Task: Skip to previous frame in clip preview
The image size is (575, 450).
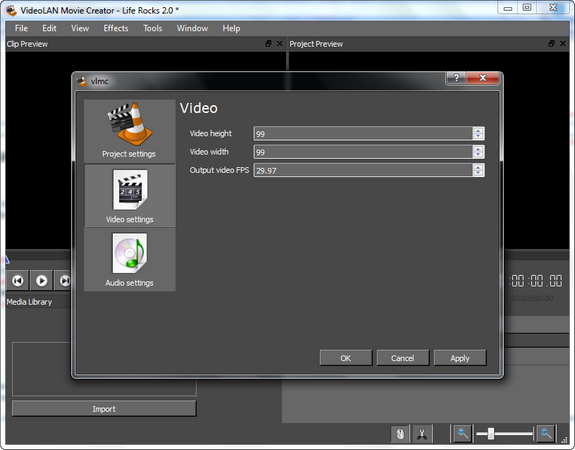Action: (x=18, y=281)
